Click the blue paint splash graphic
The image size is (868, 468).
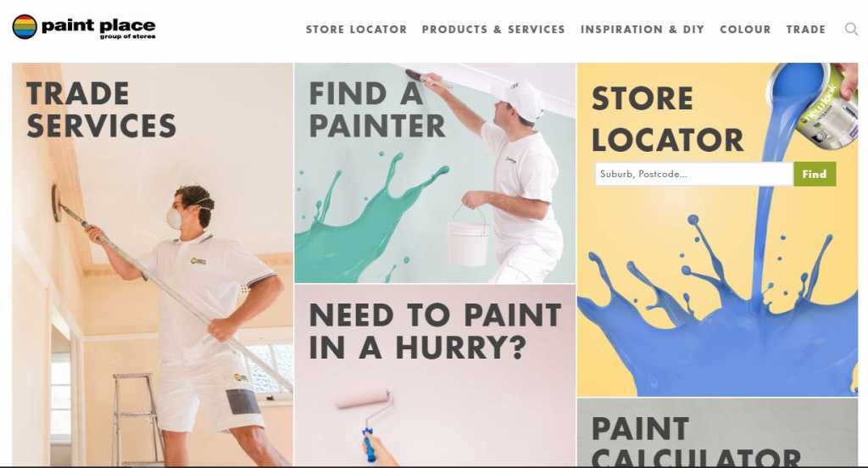point(717,310)
